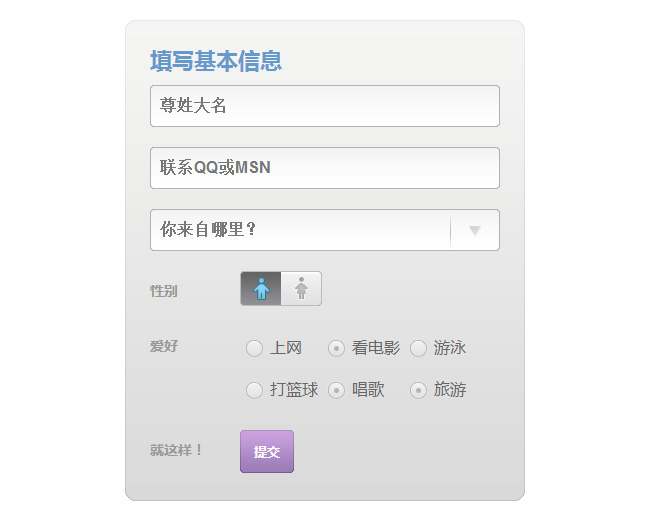Click the 爱好 field label
The width and height of the screenshot is (650, 521).
(x=164, y=346)
